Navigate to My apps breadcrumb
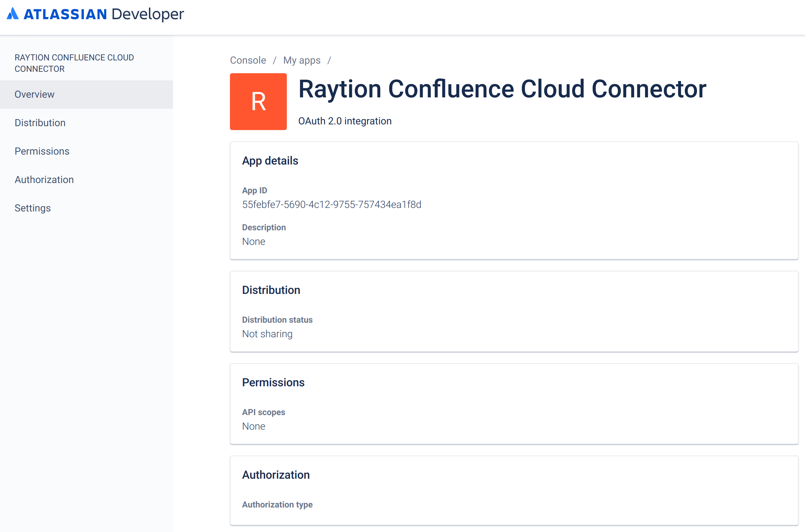805x532 pixels. click(x=302, y=60)
